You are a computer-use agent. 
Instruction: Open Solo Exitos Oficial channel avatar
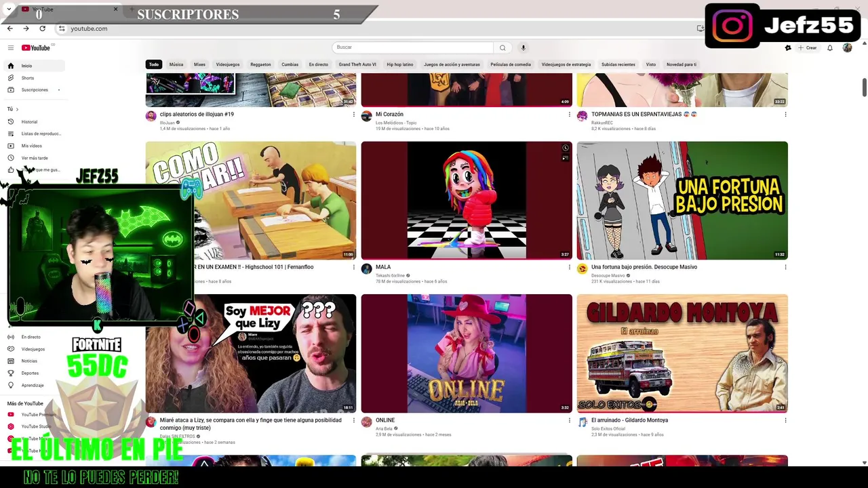click(583, 422)
